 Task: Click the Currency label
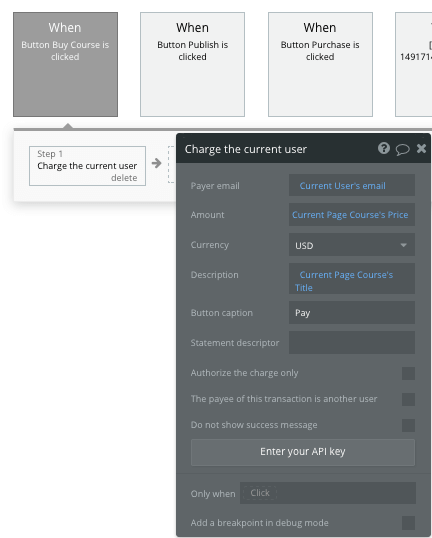click(x=210, y=245)
